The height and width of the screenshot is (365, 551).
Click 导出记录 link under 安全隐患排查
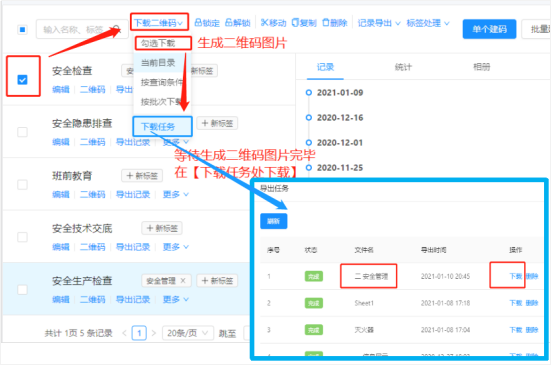click(133, 142)
